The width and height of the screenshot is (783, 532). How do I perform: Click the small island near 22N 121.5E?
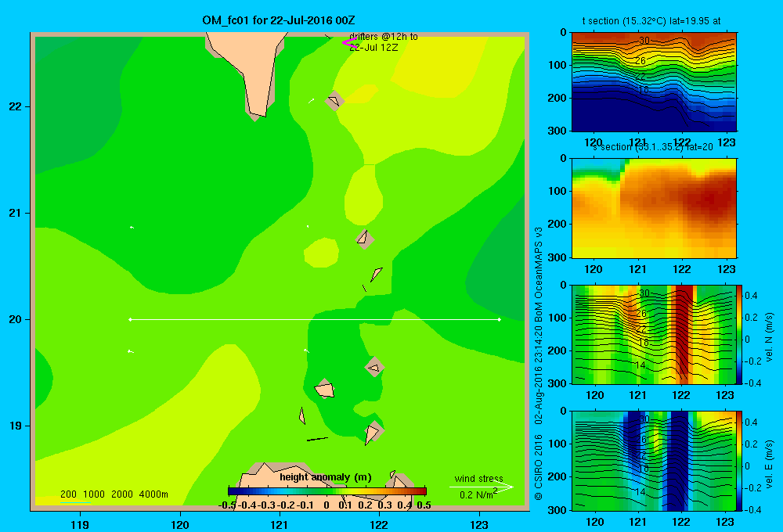click(334, 101)
